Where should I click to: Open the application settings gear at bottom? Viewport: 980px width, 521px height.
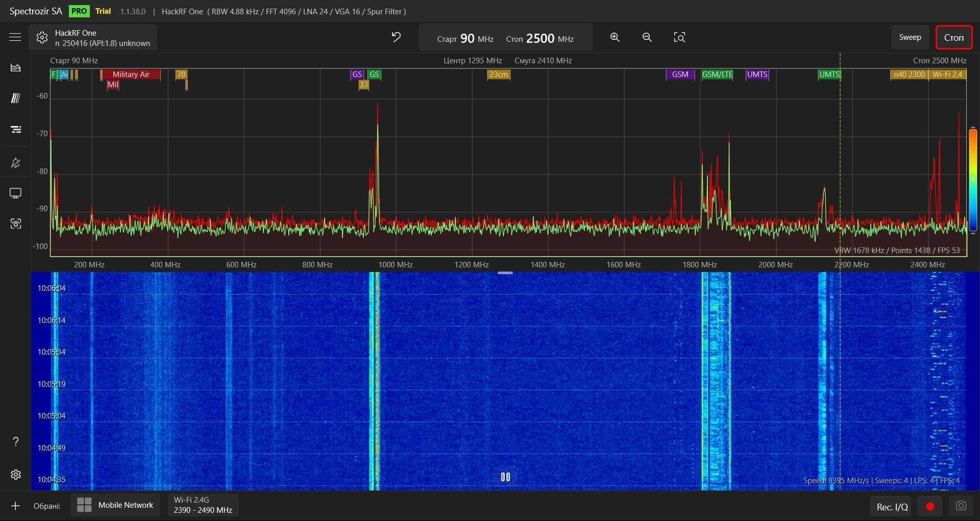(x=15, y=475)
